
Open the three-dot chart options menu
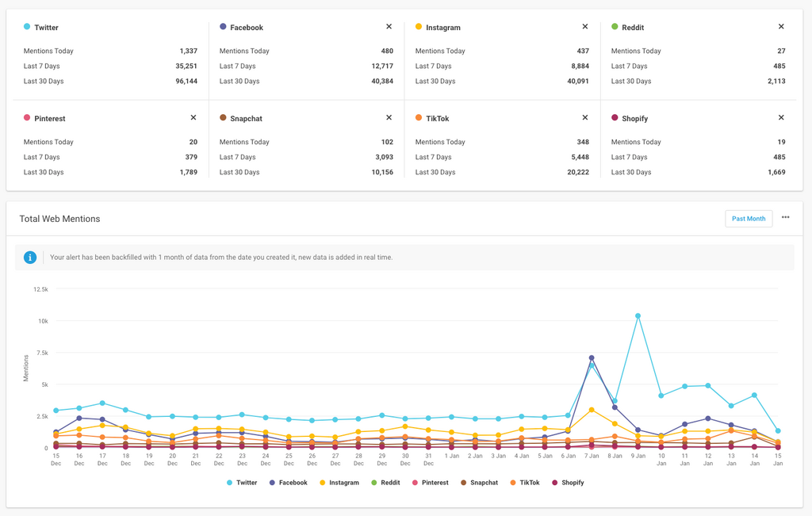785,218
